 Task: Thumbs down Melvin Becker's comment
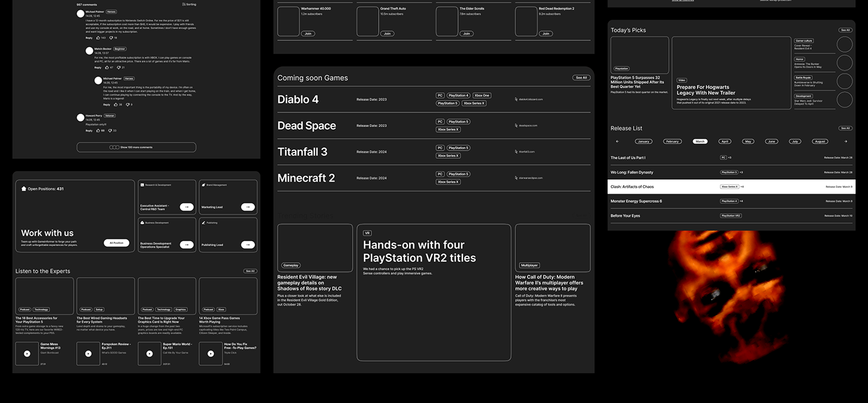pyautogui.click(x=118, y=68)
